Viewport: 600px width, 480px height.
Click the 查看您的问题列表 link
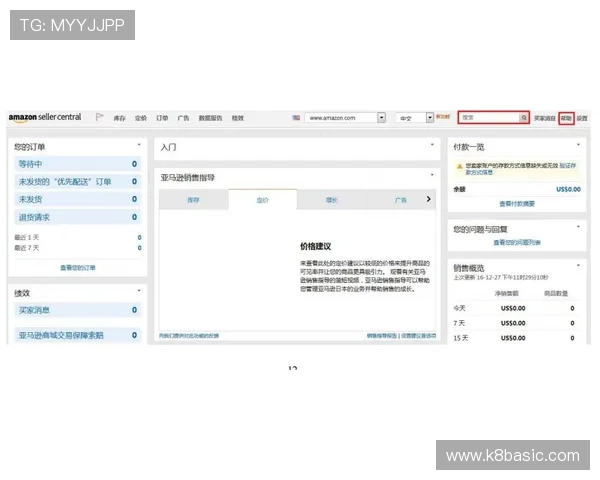pos(517,242)
